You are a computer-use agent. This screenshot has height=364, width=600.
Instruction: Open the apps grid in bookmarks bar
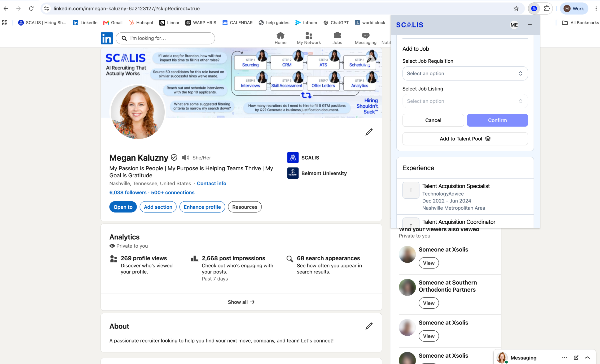(x=5, y=23)
